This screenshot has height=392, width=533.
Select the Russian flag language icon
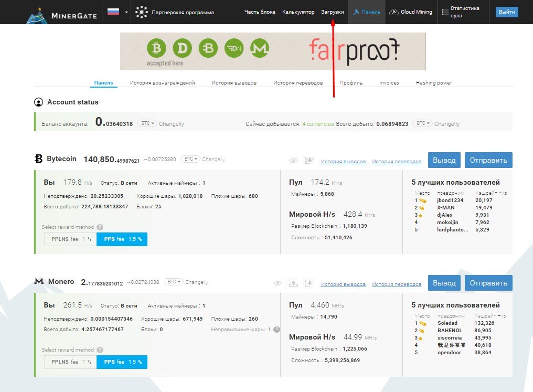[x=113, y=12]
